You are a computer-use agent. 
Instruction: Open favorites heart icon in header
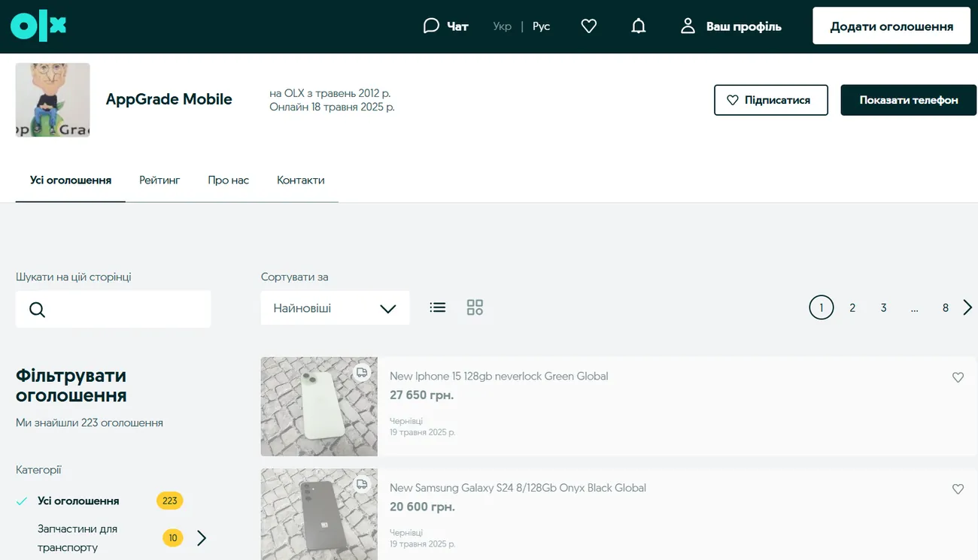[589, 26]
